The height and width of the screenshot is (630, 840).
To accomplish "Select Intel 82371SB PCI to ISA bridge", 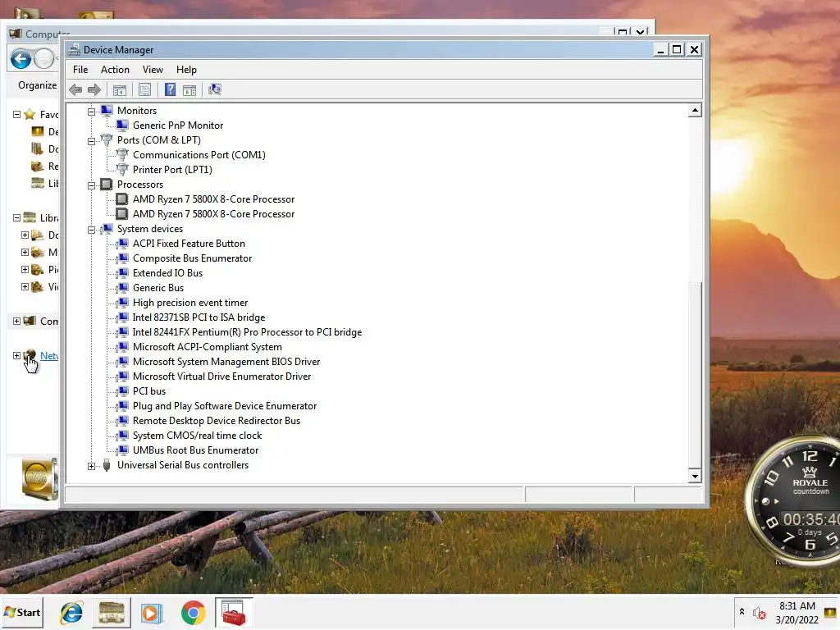I will tap(199, 317).
